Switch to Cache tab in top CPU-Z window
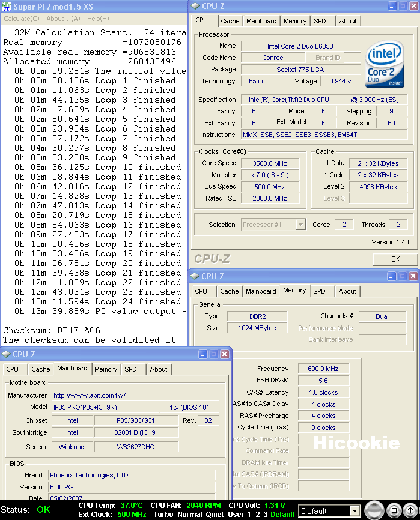420x520 pixels. [x=230, y=21]
